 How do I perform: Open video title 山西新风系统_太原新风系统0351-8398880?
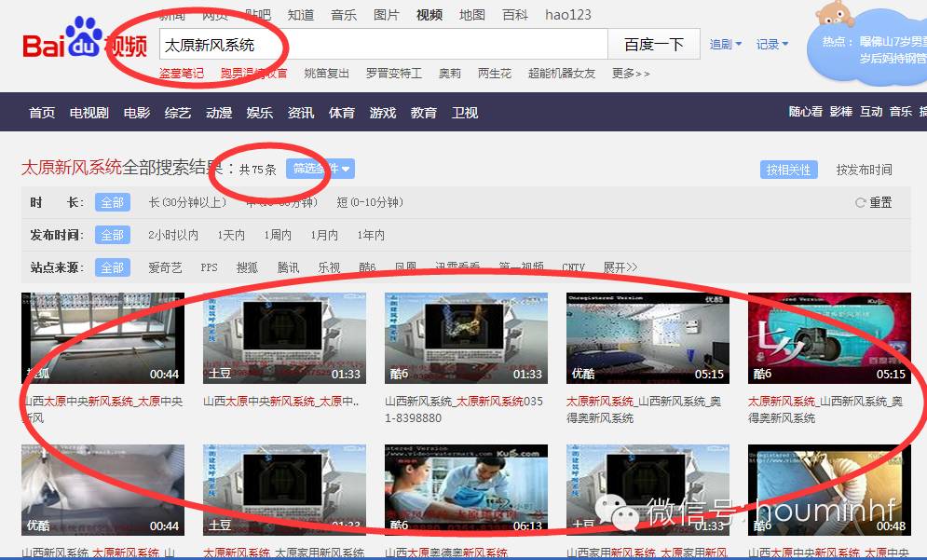(x=464, y=409)
